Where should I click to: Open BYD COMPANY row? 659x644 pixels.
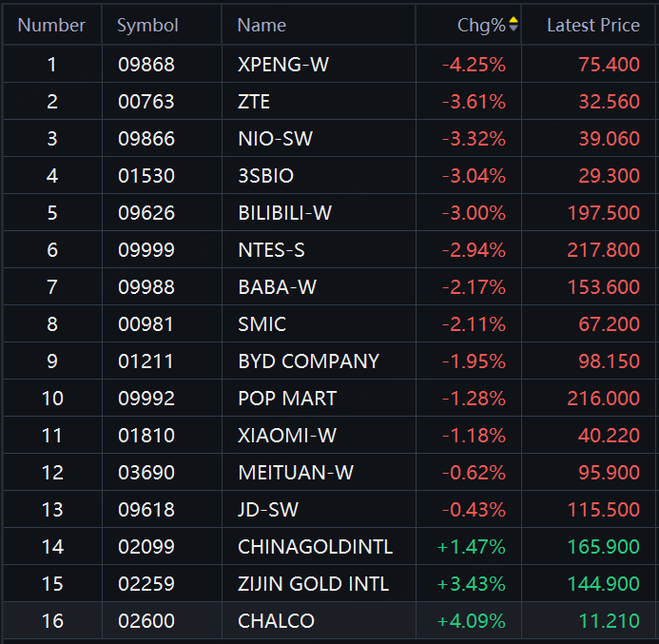pyautogui.click(x=308, y=361)
